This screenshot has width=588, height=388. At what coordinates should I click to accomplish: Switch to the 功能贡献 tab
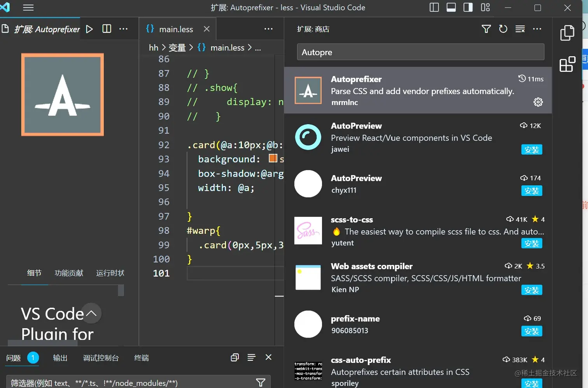(x=69, y=273)
